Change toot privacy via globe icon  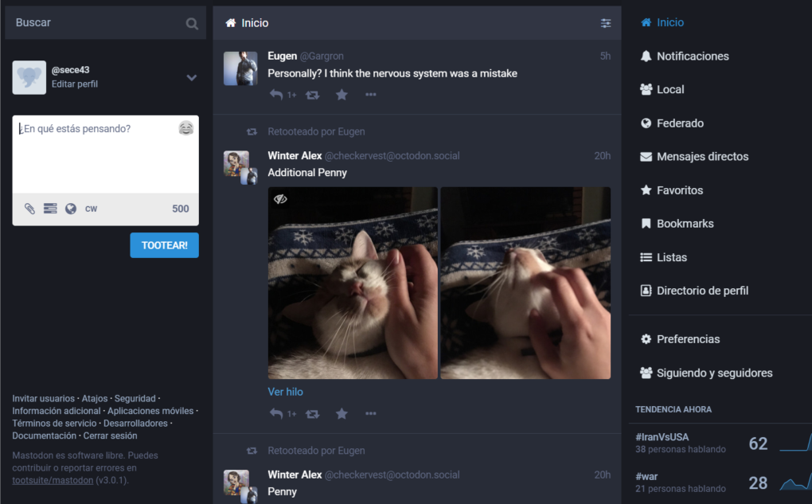point(71,209)
